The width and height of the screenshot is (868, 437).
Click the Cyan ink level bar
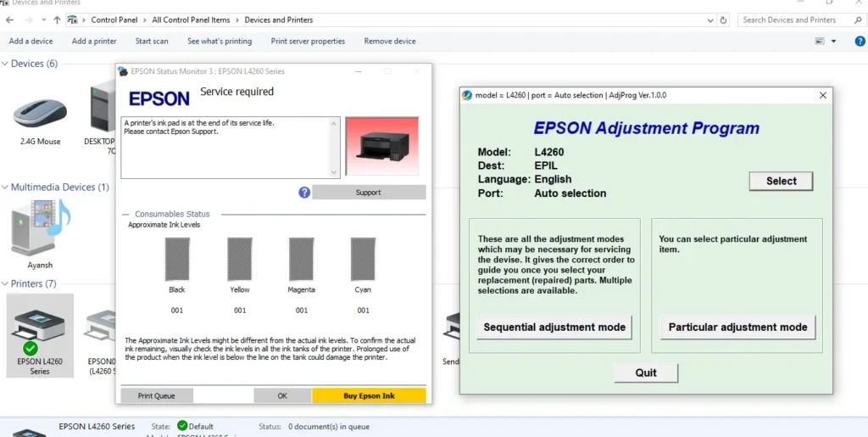[x=363, y=259]
